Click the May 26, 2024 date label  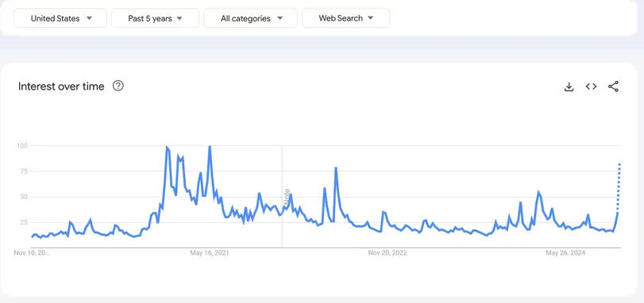tap(565, 253)
